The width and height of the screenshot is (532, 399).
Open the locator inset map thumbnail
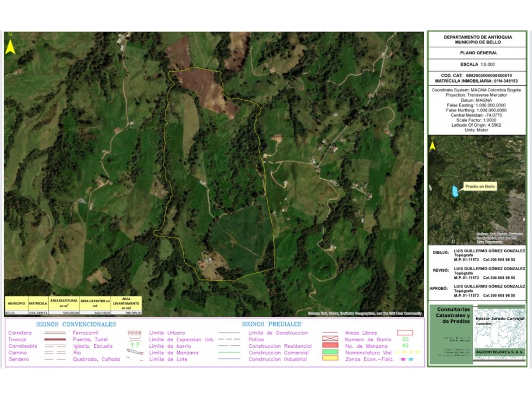477,190
